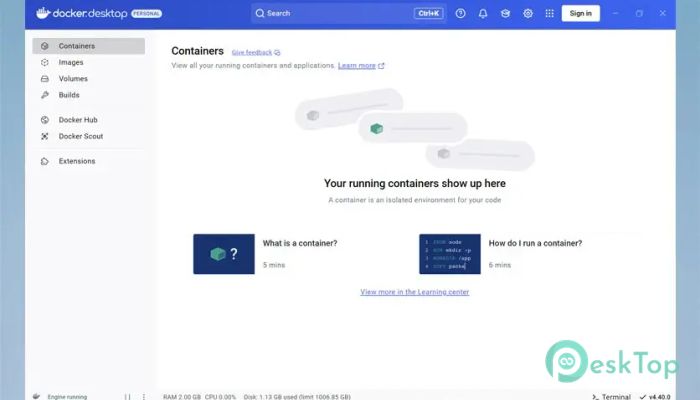This screenshot has width=700, height=400.
Task: Click the Disk used status entry
Action: coord(297,396)
